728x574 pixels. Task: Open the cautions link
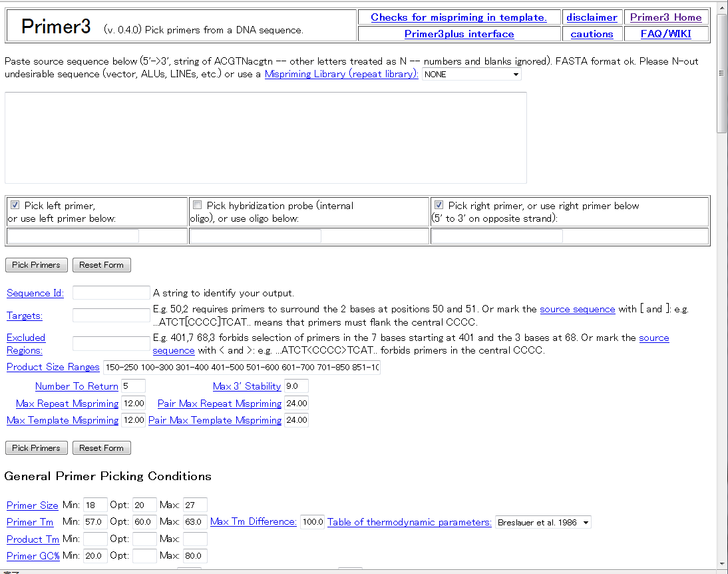(x=592, y=34)
